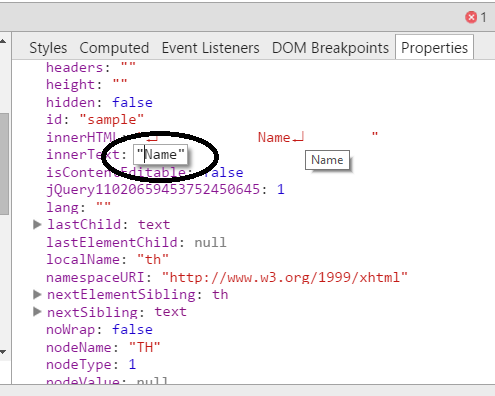Click the left pane scrollbar thumb
Viewport: 495px width, 396px height.
[x=4, y=164]
